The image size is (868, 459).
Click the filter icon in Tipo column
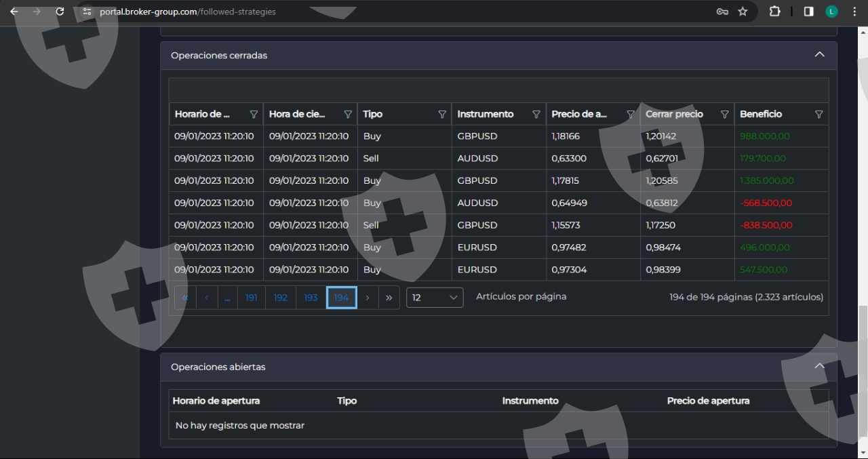[442, 115]
